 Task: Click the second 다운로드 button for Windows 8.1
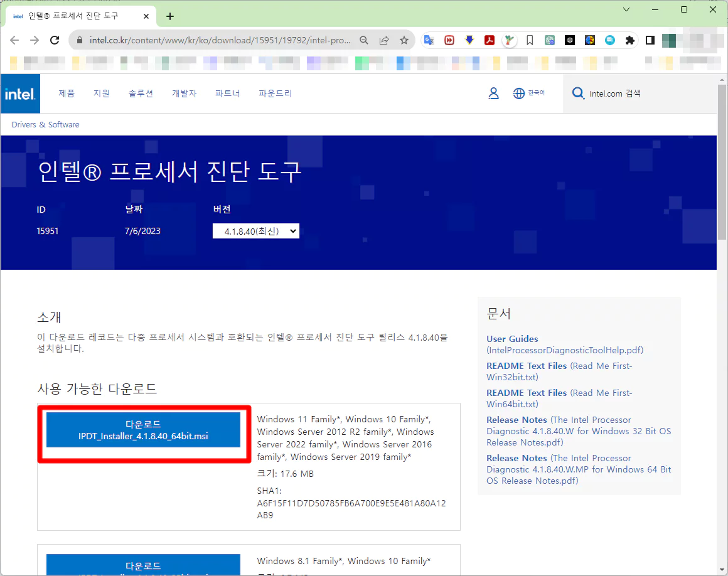coord(144,565)
